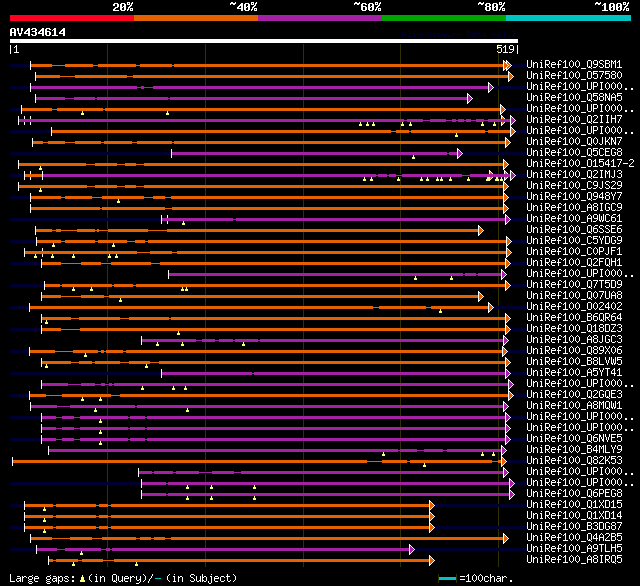This screenshot has width=640, height=586.
Task: Select the UniRef100_Q7T5D9 label
Action: (574, 285)
